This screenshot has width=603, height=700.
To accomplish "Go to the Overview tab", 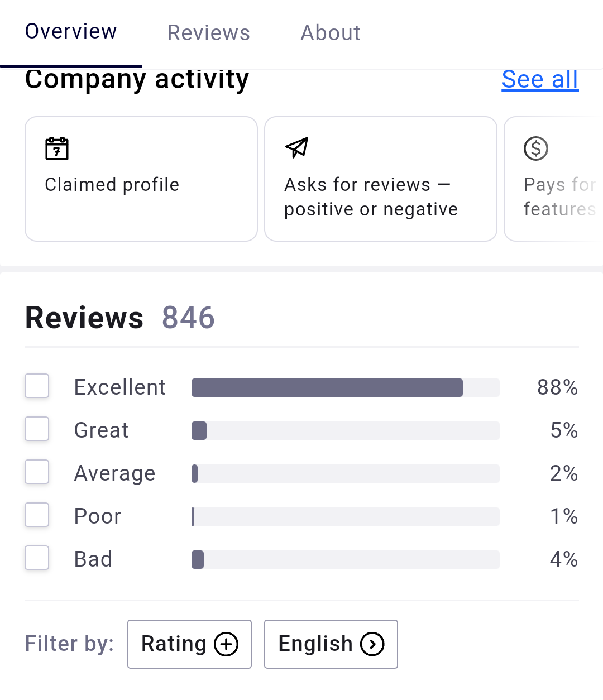I will (71, 32).
